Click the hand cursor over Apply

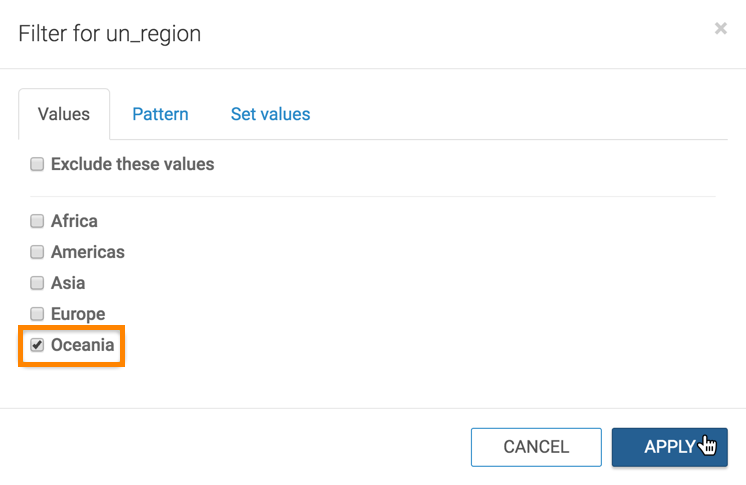click(708, 444)
